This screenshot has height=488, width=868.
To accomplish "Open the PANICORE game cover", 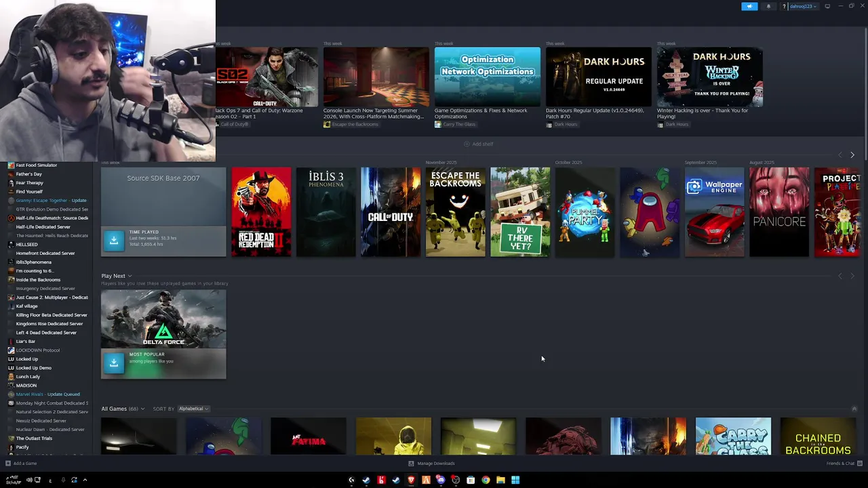I will click(779, 212).
